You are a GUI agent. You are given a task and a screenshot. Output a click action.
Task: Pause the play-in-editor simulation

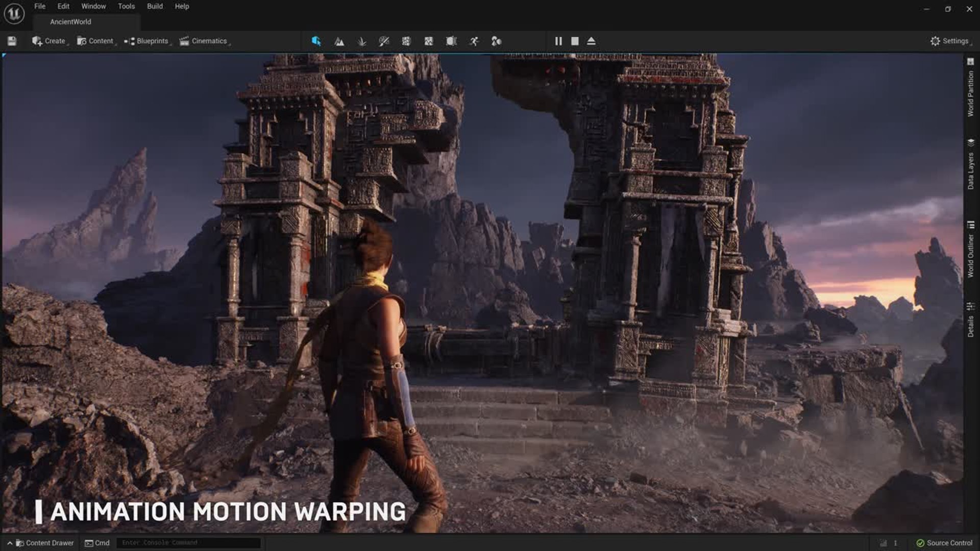tap(558, 41)
